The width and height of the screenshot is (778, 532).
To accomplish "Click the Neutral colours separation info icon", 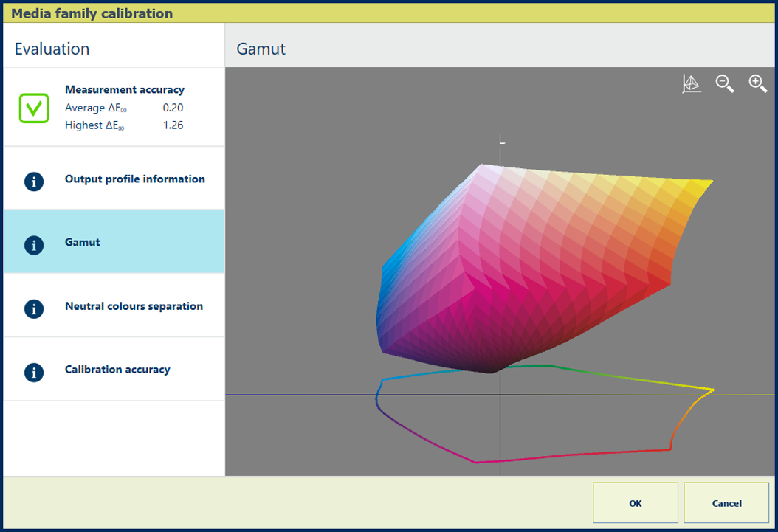I will pos(34,308).
